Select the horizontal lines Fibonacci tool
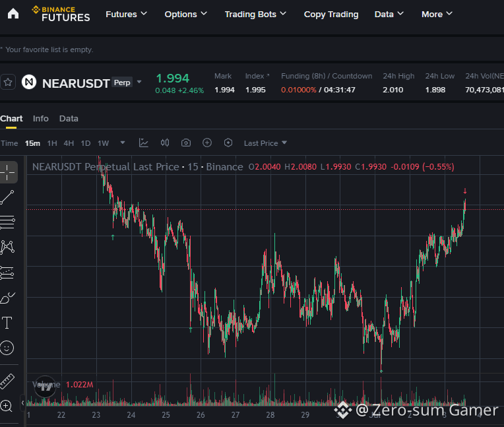 (x=7, y=222)
